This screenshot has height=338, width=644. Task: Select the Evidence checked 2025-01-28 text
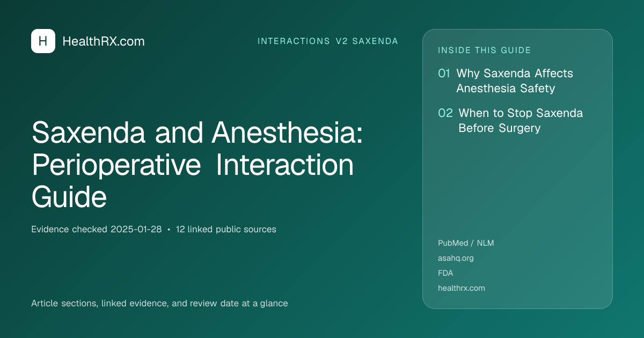[97, 229]
